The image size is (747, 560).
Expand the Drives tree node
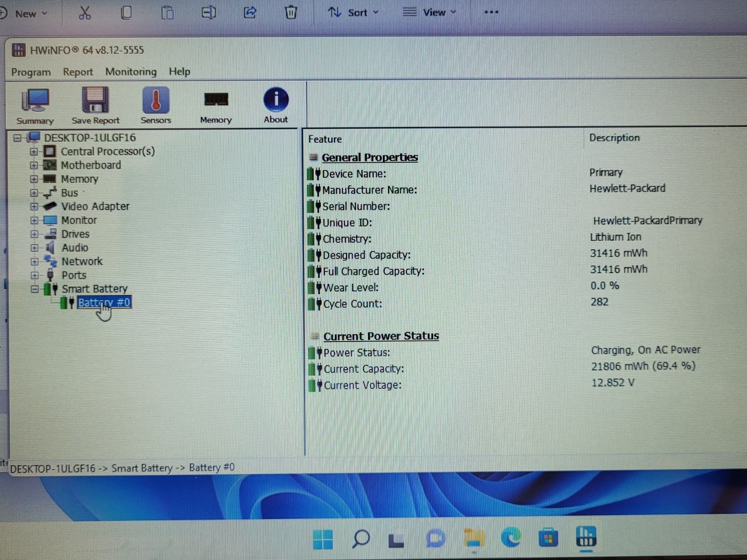34,234
